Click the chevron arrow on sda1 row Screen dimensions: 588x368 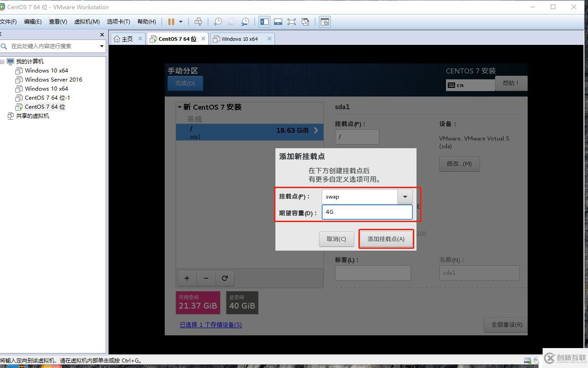tap(316, 131)
